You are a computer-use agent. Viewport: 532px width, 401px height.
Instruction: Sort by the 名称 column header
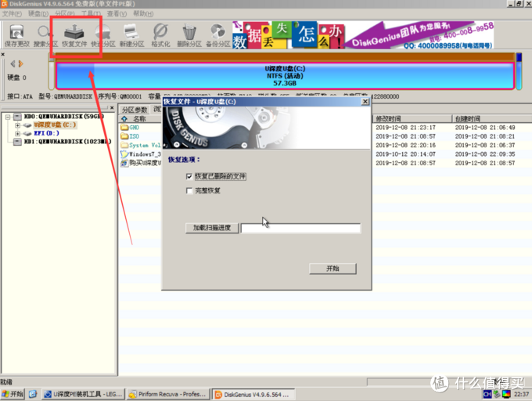point(139,118)
